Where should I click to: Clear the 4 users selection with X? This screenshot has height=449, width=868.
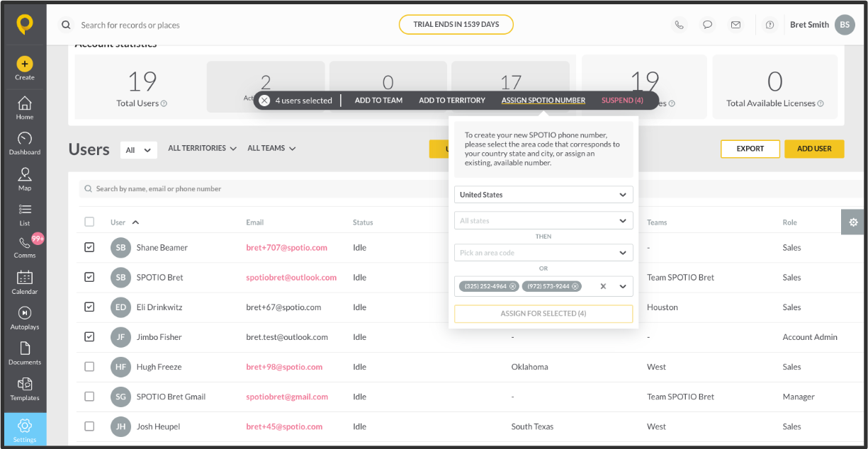264,101
